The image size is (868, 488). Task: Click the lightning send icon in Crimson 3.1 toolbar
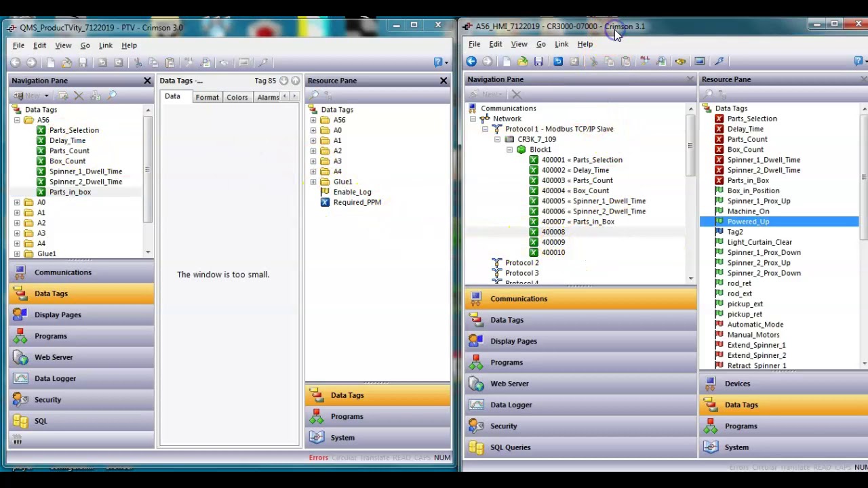tap(719, 62)
